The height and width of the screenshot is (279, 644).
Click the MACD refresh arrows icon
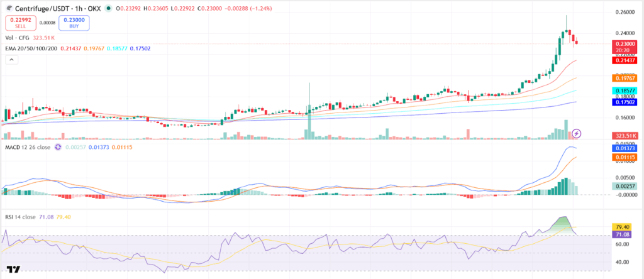click(x=57, y=147)
